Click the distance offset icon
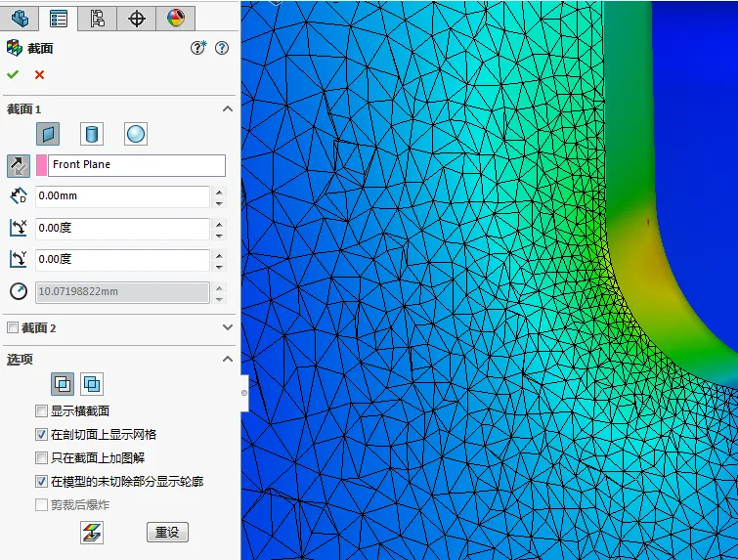The image size is (738, 560). tap(19, 196)
